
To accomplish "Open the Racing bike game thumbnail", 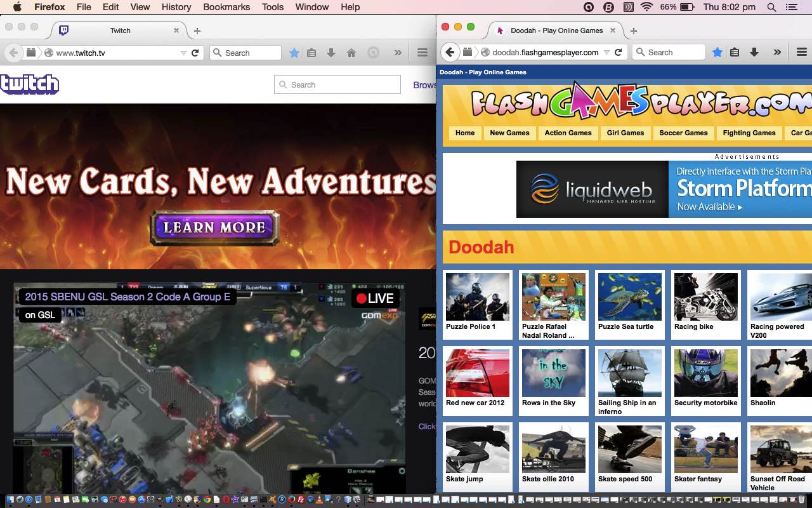I will (x=706, y=297).
